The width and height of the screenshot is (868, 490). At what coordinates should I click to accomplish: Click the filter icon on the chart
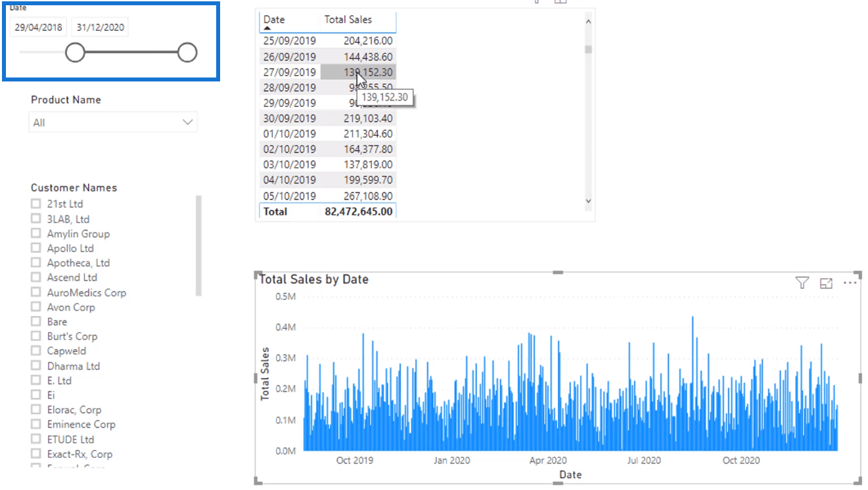tap(802, 283)
